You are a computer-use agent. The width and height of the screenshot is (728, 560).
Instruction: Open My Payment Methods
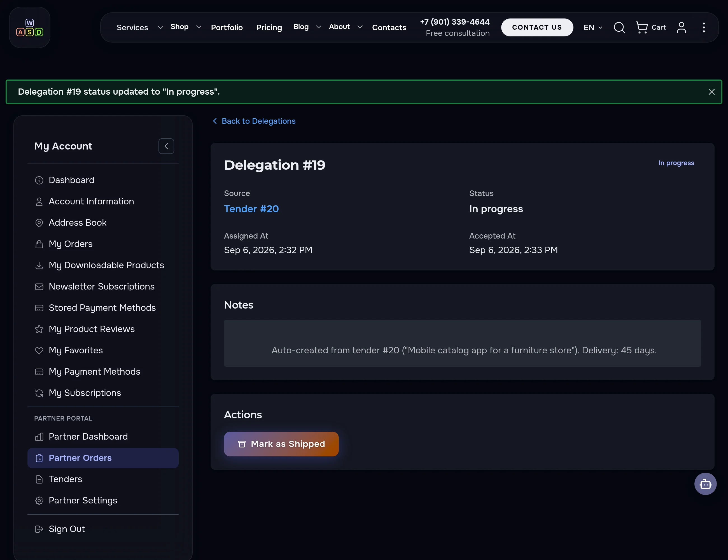pos(103,372)
